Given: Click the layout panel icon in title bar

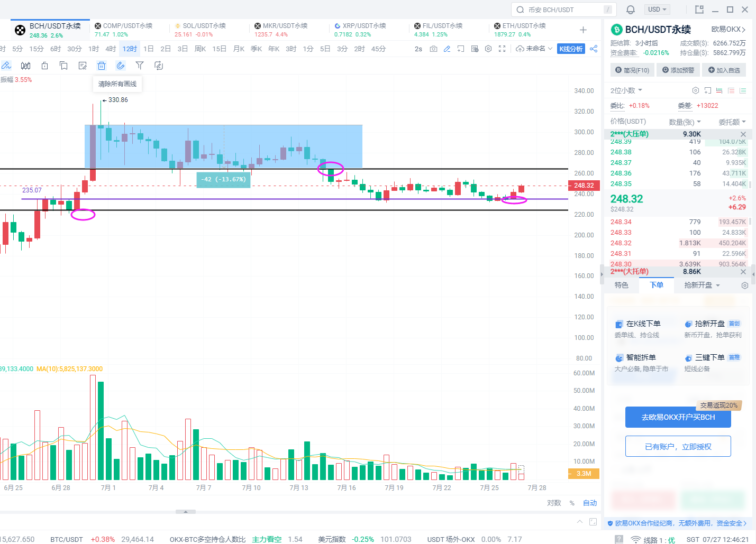Looking at the screenshot, I should click(699, 10).
